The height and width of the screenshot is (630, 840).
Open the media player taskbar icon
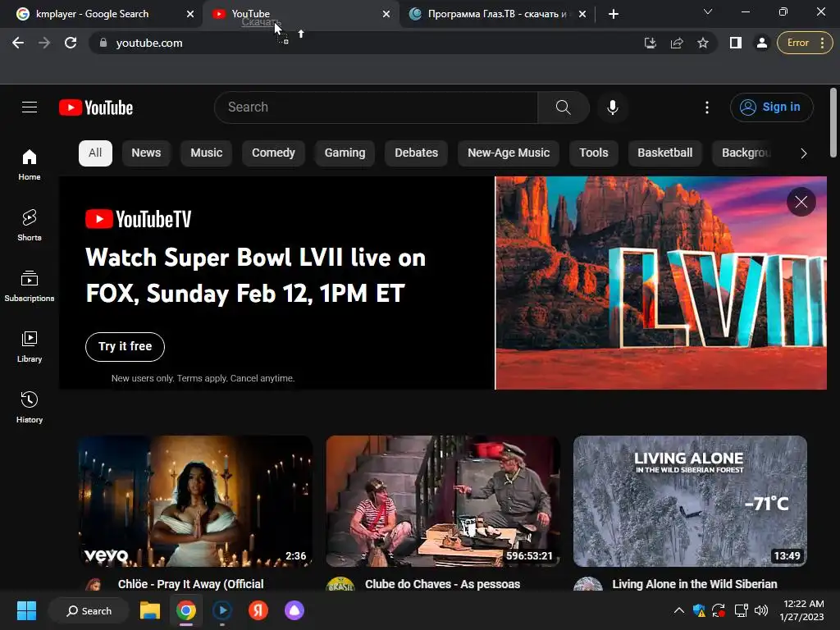[x=221, y=610]
